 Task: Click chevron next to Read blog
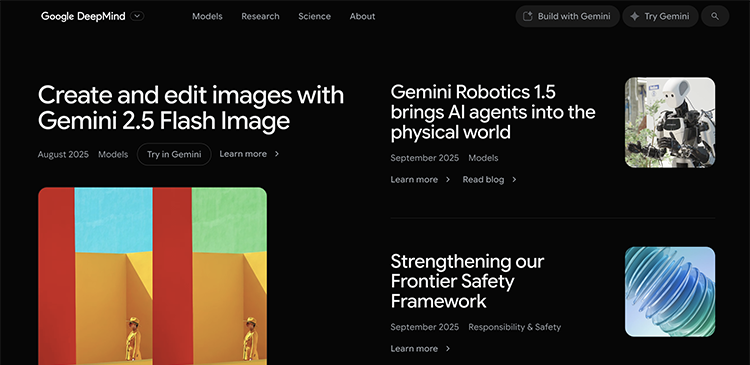coord(514,180)
